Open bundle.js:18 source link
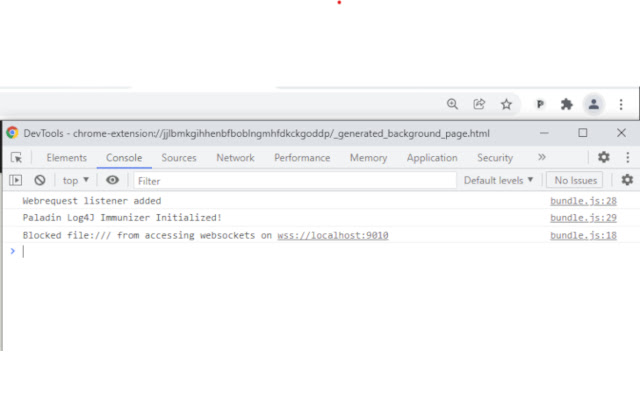The image size is (640, 400). coord(583,236)
